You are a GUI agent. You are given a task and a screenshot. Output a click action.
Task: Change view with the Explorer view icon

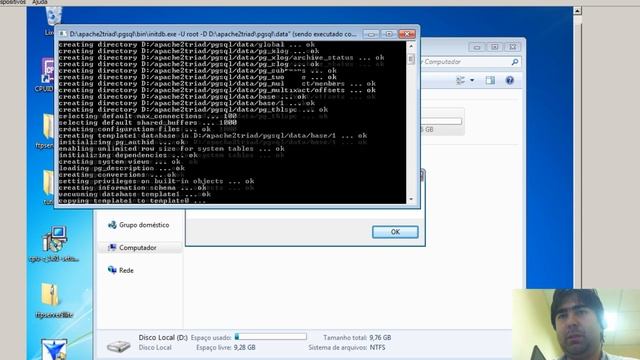[x=460, y=80]
